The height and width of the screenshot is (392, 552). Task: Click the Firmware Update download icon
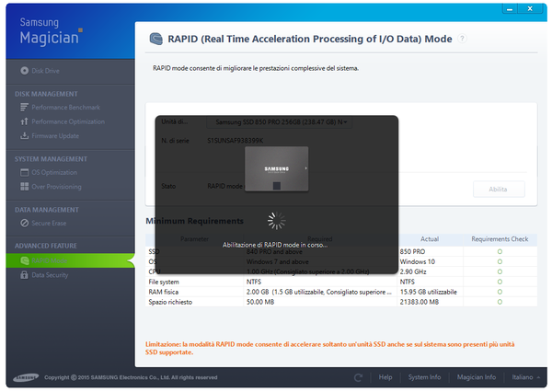pos(24,135)
